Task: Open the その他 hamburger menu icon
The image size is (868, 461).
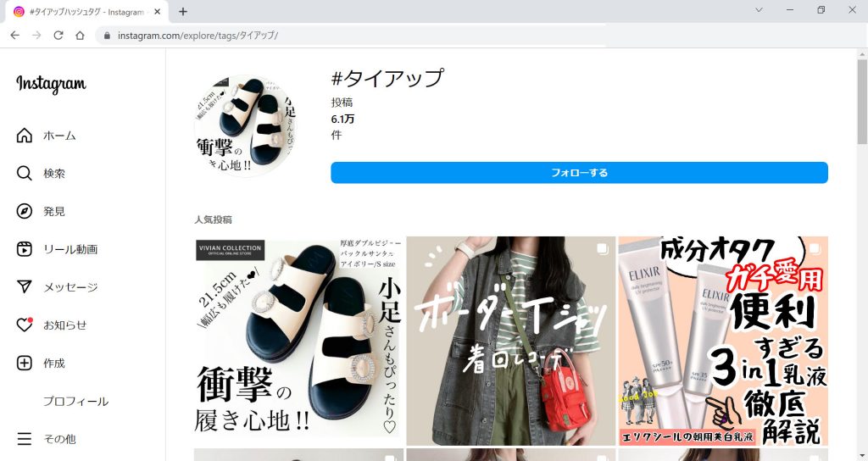Action: point(25,439)
